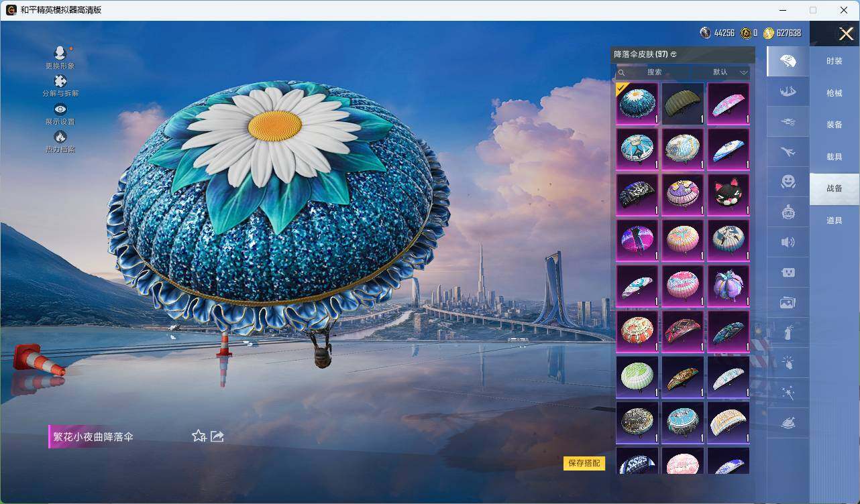Viewport: 860px width, 504px height.
Task: Click the 44256 currency icon
Action: [706, 33]
